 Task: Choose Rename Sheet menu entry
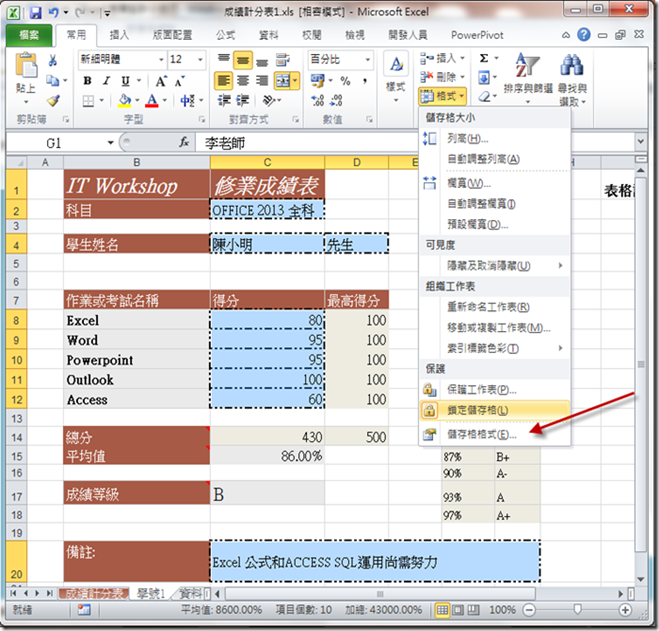coord(495,307)
